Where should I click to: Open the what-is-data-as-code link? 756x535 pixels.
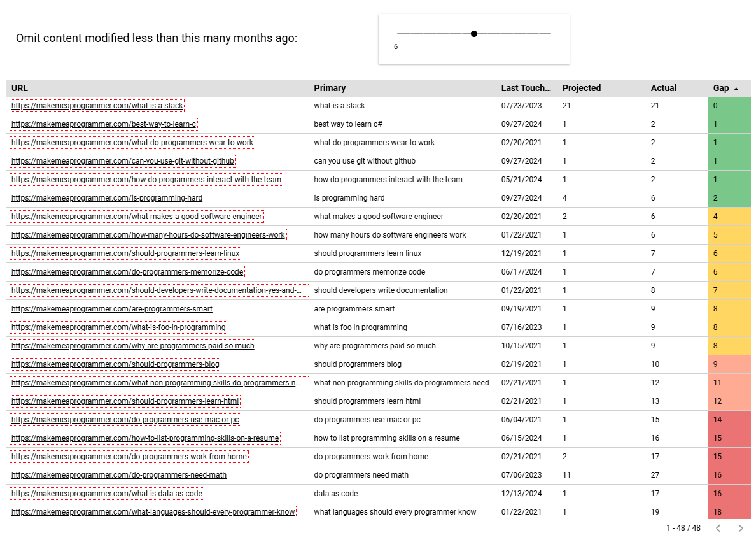pyautogui.click(x=107, y=494)
